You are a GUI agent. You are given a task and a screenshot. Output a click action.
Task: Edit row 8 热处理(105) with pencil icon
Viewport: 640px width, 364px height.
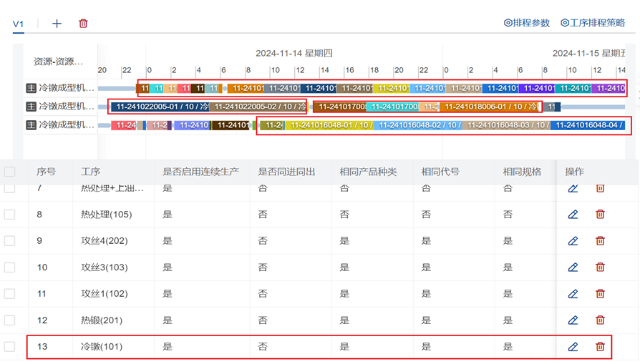pyautogui.click(x=573, y=215)
